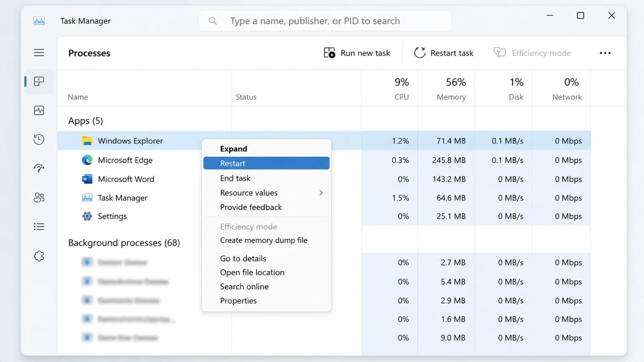Screen dimensions: 644x362
Task: Collapse the Background processes (68) group
Action: point(124,243)
